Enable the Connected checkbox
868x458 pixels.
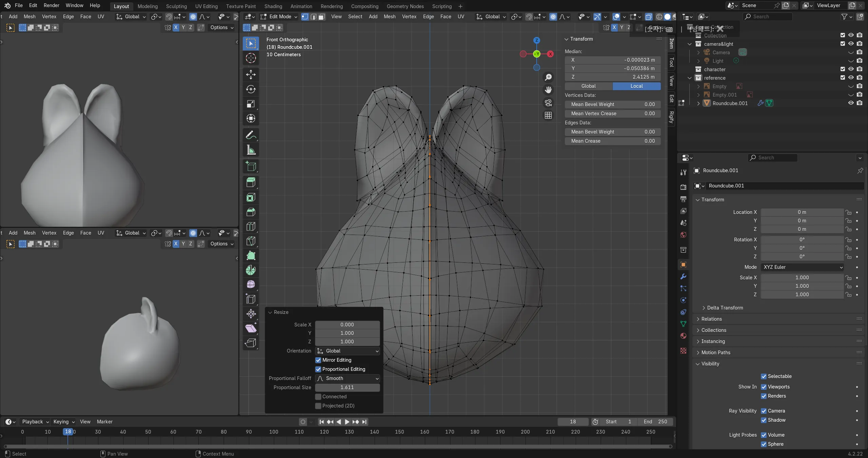[318, 397]
